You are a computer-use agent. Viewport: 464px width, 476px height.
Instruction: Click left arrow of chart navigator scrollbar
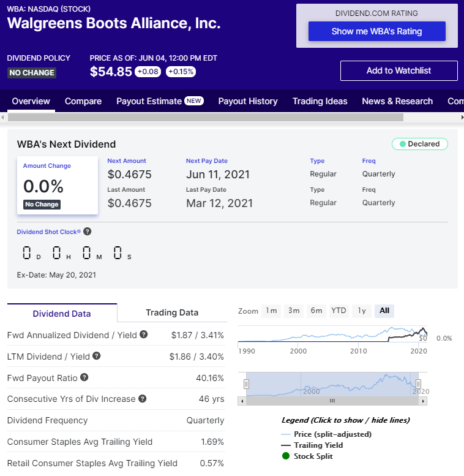tap(242, 401)
